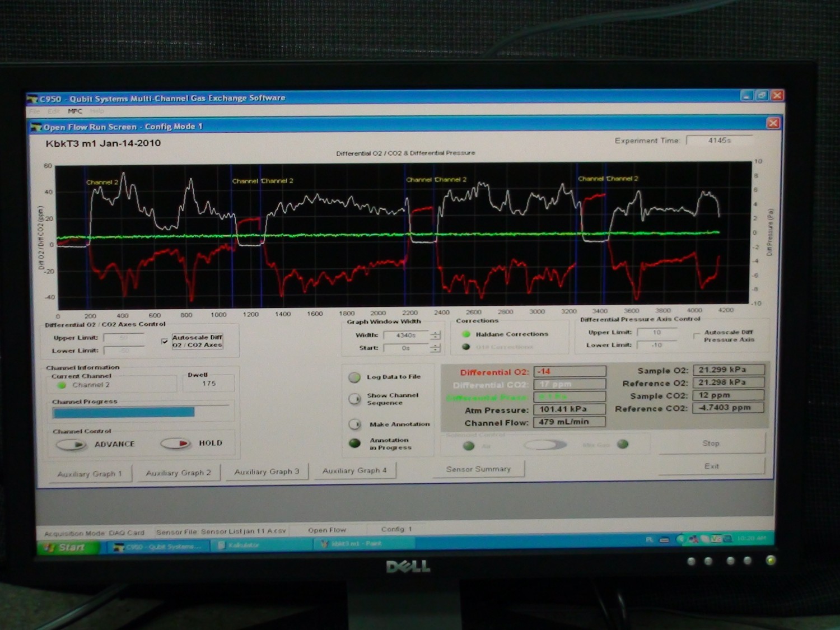
Task: Click the Solenoid Air indicator light
Action: click(x=469, y=446)
